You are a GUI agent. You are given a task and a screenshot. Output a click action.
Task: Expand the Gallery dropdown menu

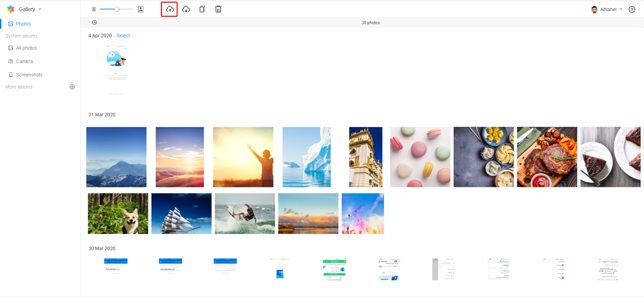[40, 9]
